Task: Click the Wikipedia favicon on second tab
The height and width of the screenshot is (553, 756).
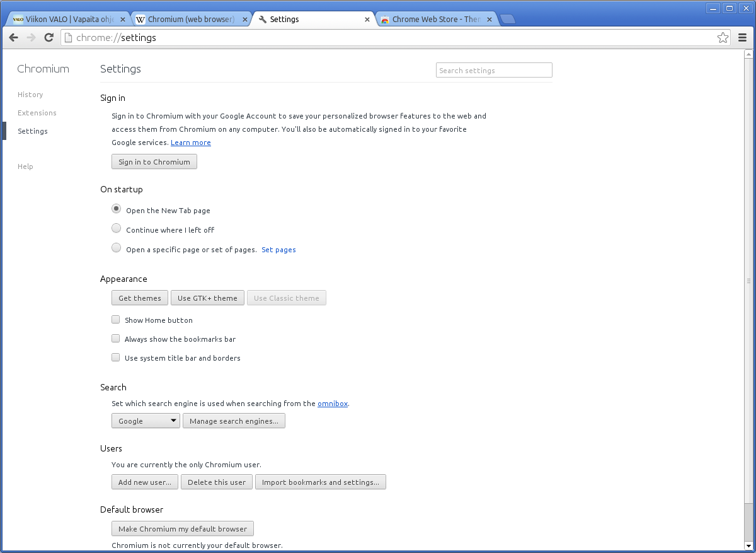Action: click(140, 20)
